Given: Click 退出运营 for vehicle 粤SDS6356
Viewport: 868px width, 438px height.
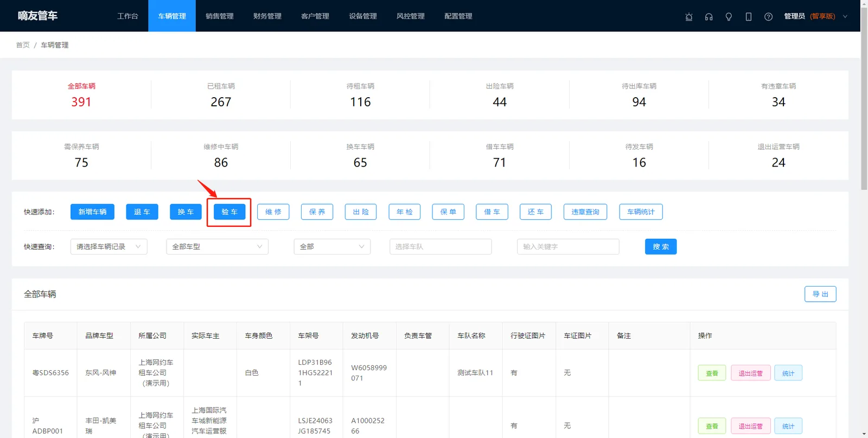Looking at the screenshot, I should [x=751, y=373].
